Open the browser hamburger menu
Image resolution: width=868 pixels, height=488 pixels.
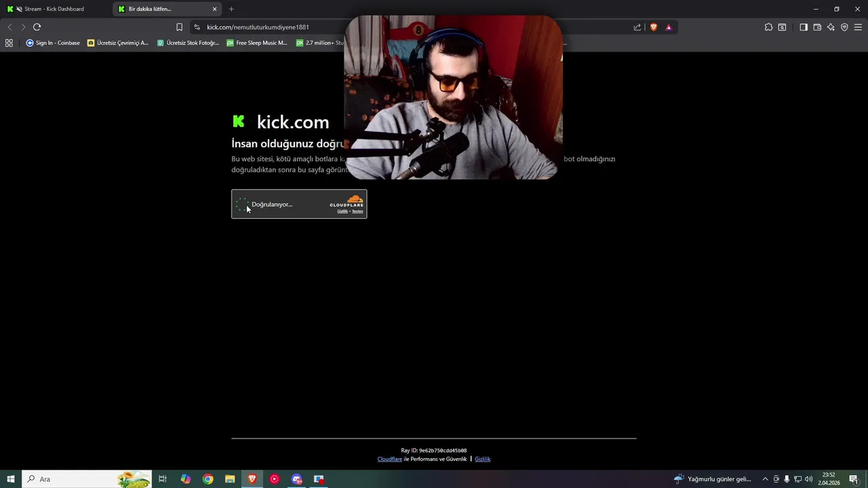(858, 27)
